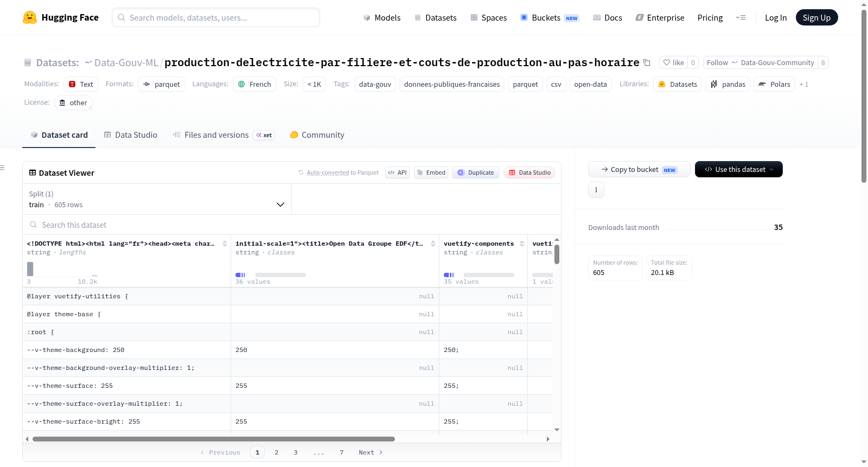Screen dimensions: 868x467
Task: Click the '@layer vuetify-utilities {' cell
Action: point(126,296)
